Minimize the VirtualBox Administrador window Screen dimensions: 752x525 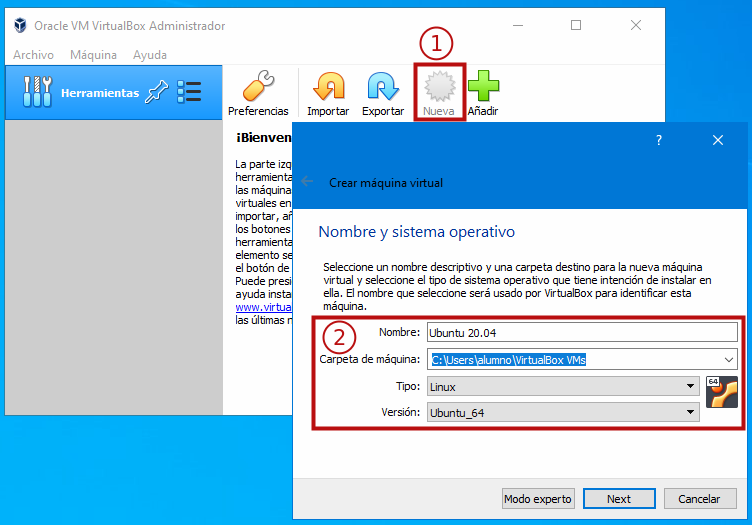[517, 25]
